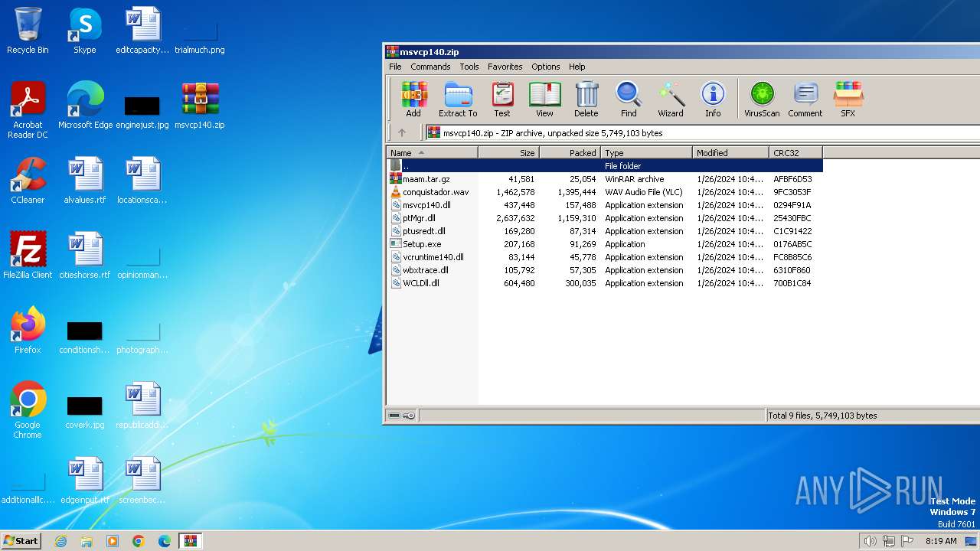The width and height of the screenshot is (980, 551).
Task: Click the Find toolbar icon
Action: 629,99
